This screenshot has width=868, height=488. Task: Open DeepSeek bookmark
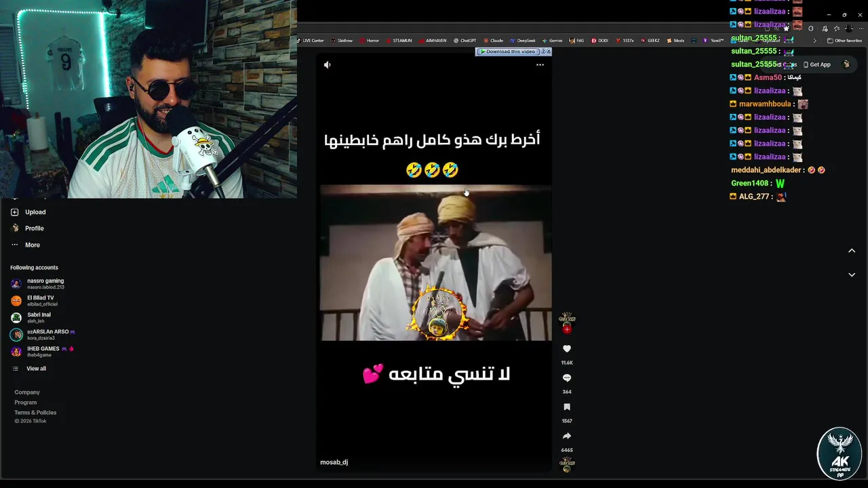523,41
